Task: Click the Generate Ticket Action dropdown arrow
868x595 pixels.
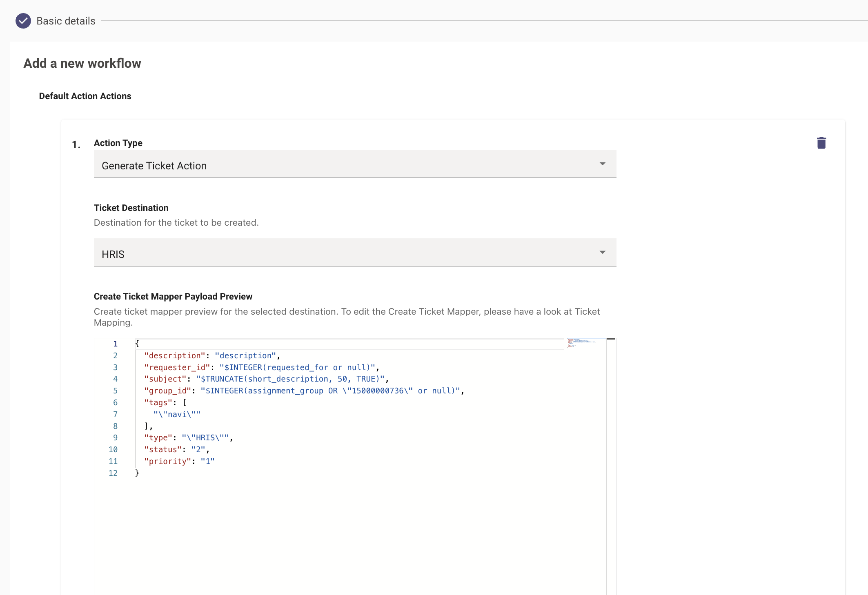Action: coord(602,164)
